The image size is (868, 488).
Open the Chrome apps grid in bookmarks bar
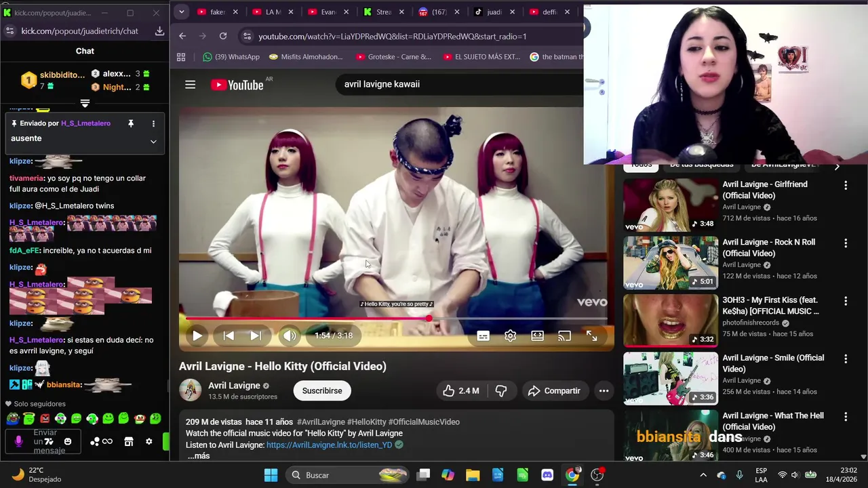coord(181,57)
